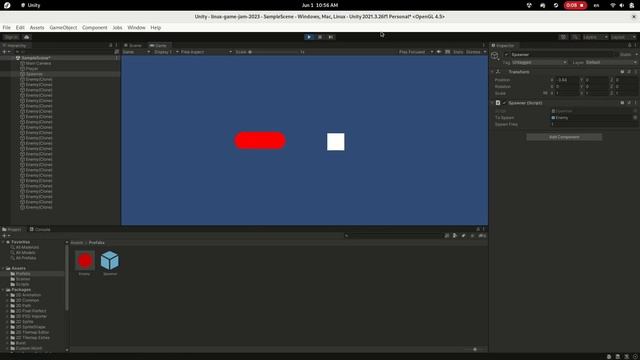Open the Static flags dropdown arrow
The height and width of the screenshot is (360, 640).
tap(636, 54)
